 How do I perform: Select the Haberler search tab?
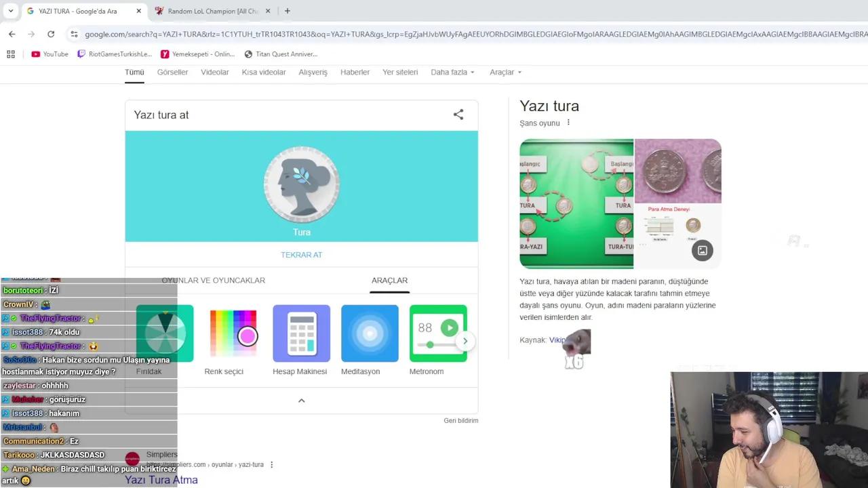pyautogui.click(x=355, y=72)
